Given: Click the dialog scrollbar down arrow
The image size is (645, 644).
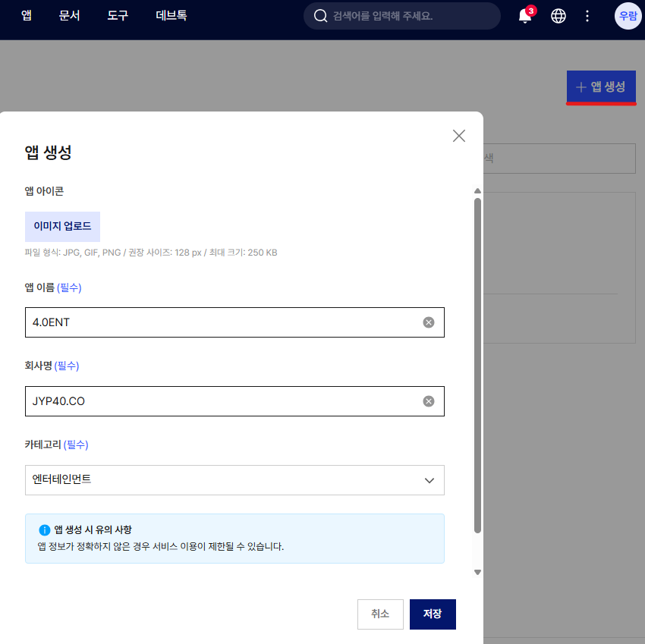Looking at the screenshot, I should [477, 573].
